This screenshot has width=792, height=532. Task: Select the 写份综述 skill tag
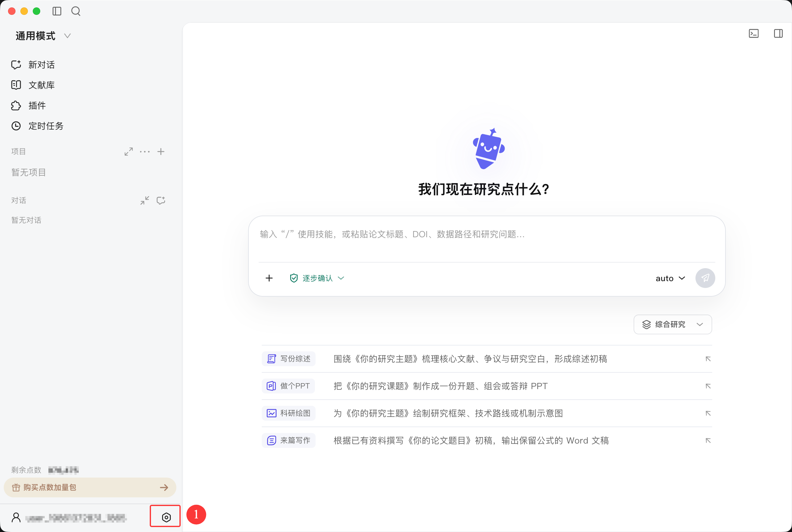point(289,358)
